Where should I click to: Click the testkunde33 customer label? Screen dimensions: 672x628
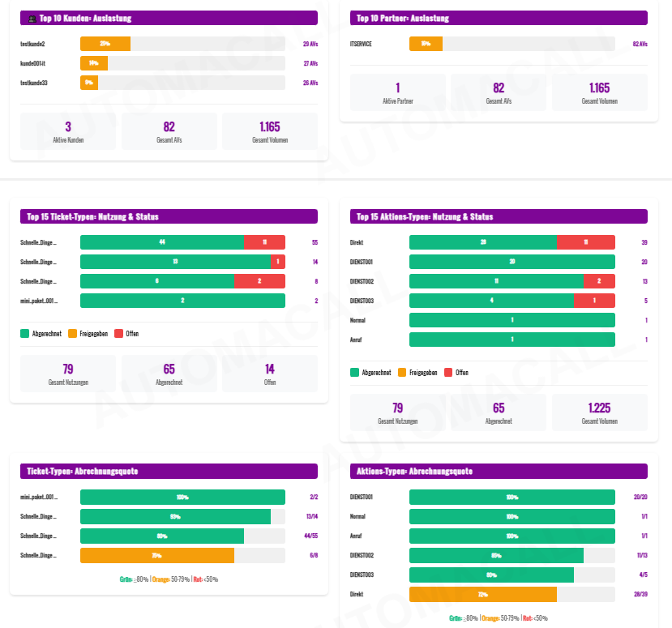pos(34,83)
